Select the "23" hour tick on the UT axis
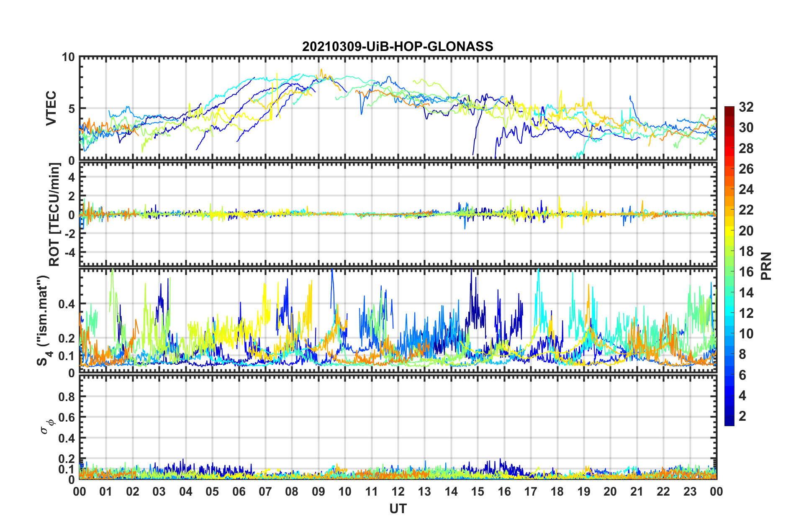 tap(690, 492)
